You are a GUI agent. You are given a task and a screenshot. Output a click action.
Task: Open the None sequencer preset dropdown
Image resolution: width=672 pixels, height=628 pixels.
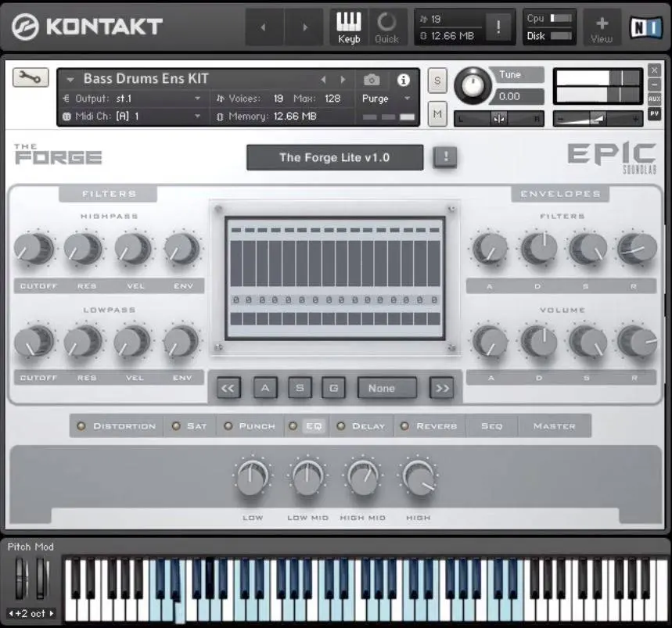pyautogui.click(x=387, y=388)
